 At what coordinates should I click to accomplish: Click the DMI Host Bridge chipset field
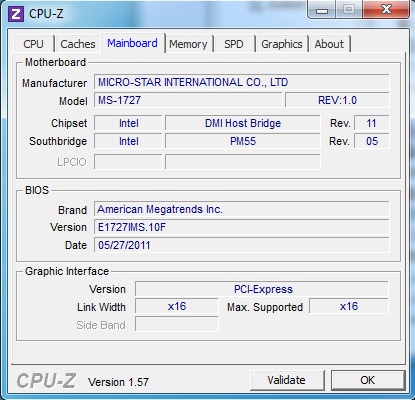[x=243, y=123]
